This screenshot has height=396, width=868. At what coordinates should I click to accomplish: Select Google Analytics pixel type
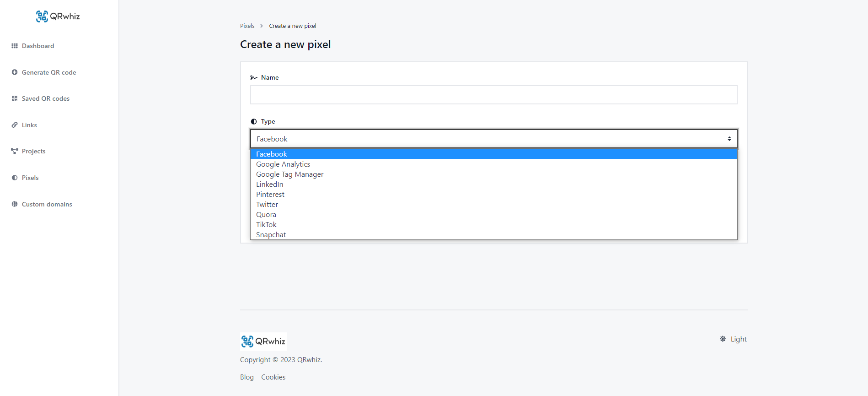[494, 164]
